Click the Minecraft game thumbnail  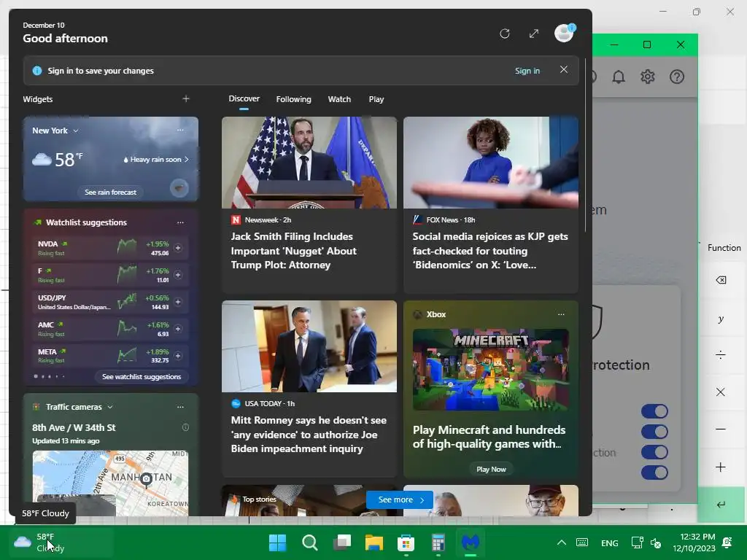click(x=491, y=370)
